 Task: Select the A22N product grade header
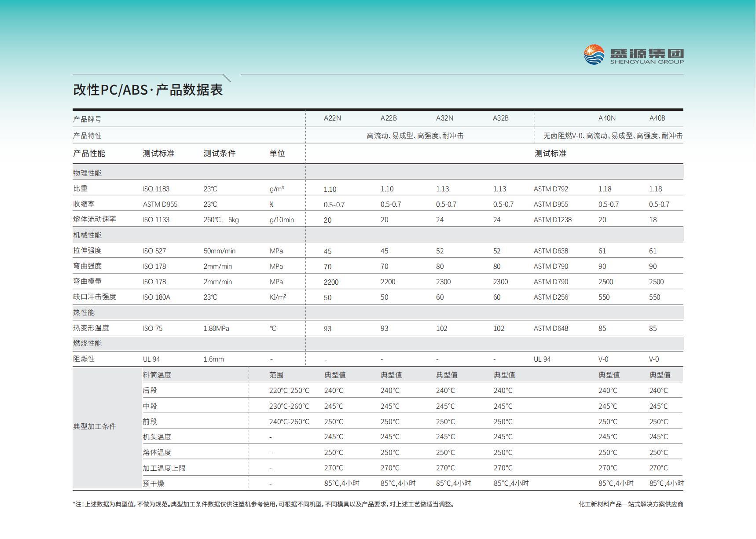332,117
